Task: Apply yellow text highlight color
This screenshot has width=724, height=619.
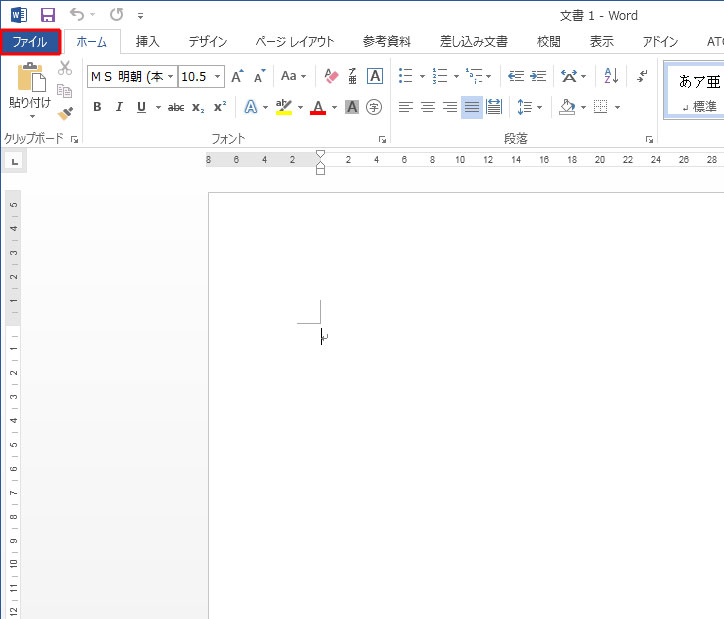Action: click(x=284, y=107)
